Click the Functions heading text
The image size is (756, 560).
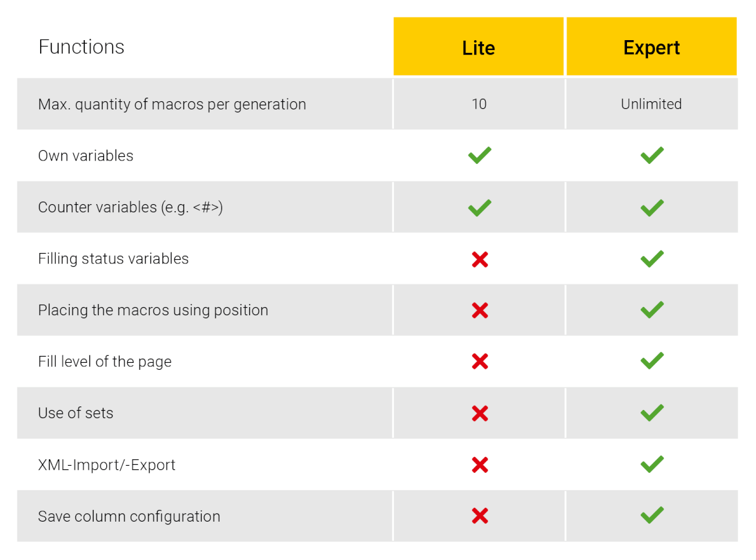coord(81,47)
